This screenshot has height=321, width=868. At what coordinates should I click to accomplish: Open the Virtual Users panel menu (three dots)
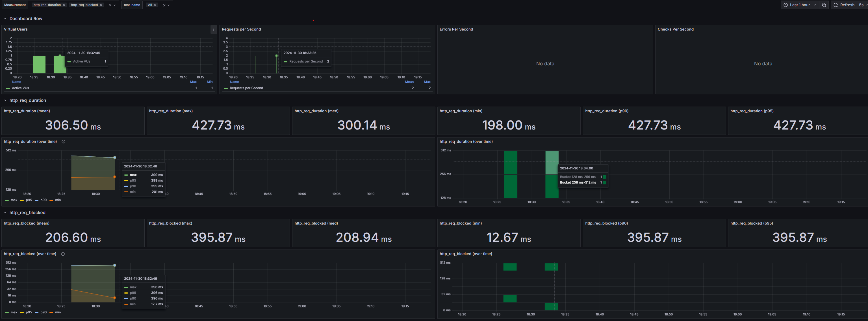point(214,29)
